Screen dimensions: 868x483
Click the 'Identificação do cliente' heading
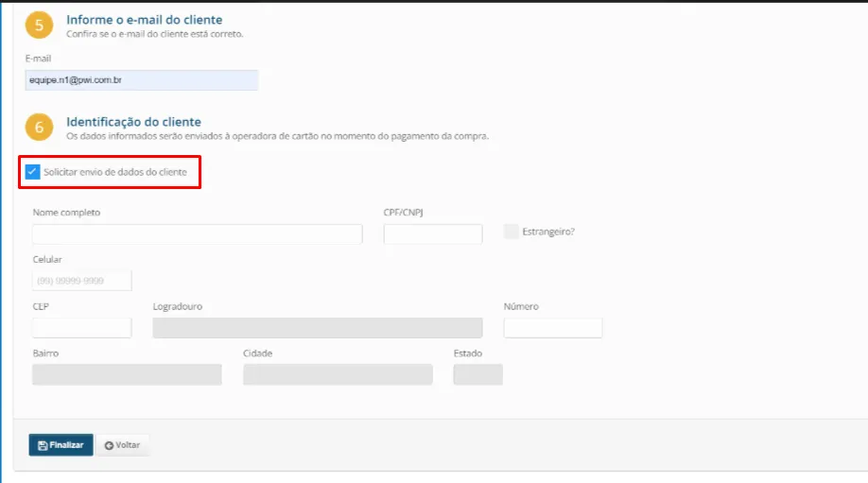[x=133, y=122]
